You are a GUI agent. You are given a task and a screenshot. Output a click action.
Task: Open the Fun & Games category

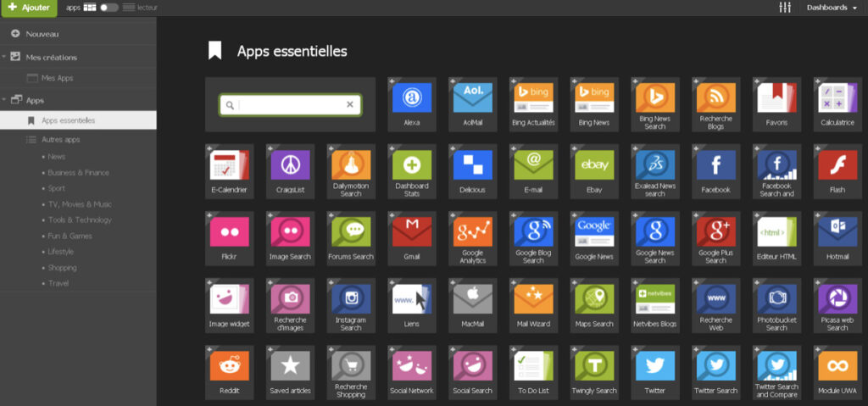coord(70,236)
